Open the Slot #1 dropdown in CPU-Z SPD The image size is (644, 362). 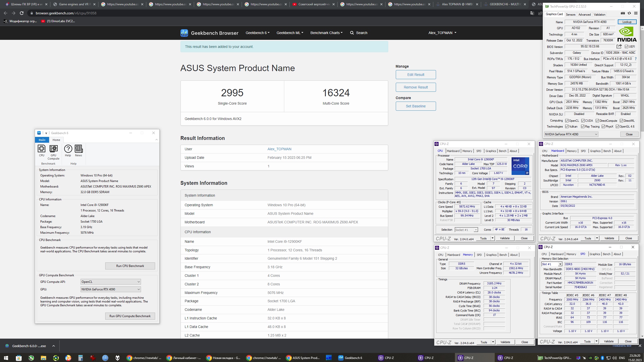click(552, 264)
